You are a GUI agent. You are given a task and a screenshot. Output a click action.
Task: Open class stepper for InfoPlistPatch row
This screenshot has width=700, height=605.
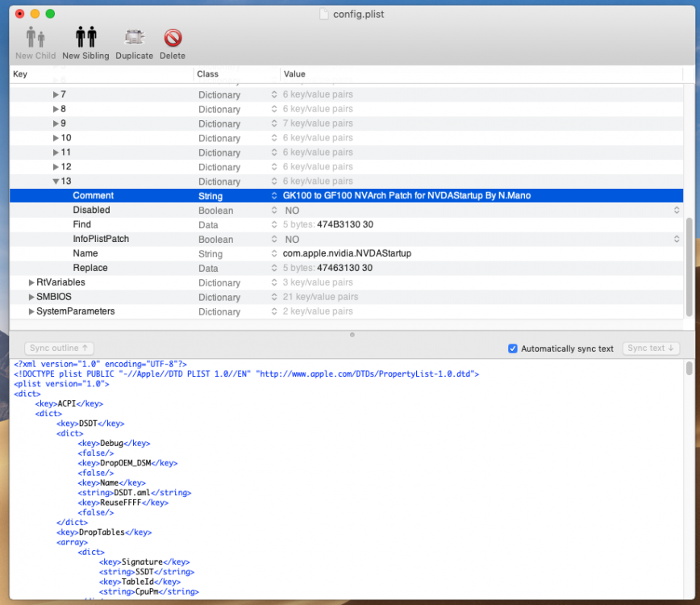(x=274, y=239)
